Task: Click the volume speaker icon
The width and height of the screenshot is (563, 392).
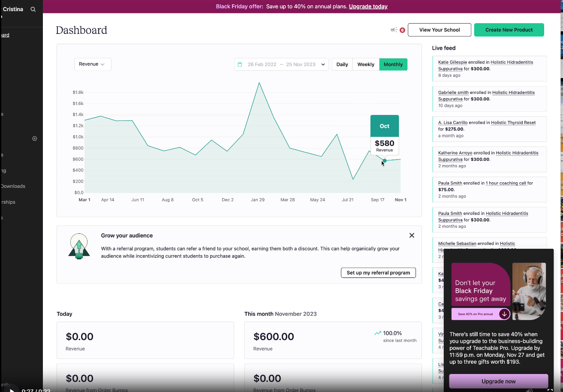Action: click(530, 390)
